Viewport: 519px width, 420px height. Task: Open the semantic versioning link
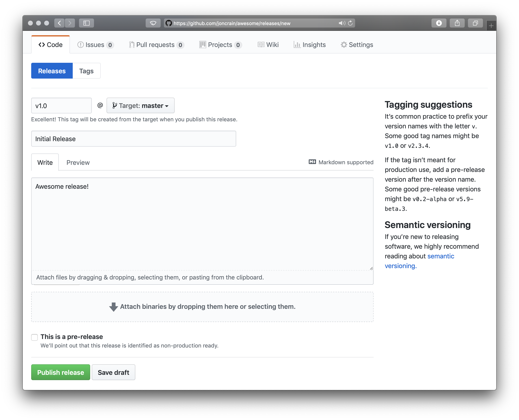440,256
